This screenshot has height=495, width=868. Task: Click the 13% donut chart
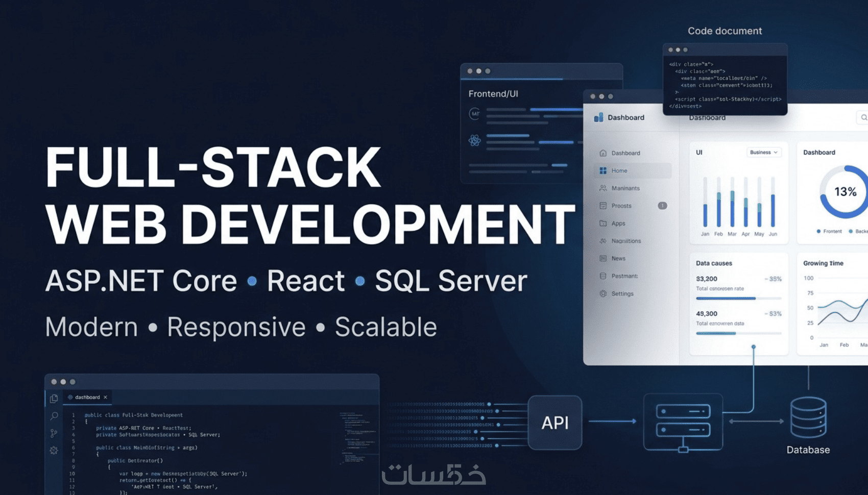pos(845,192)
